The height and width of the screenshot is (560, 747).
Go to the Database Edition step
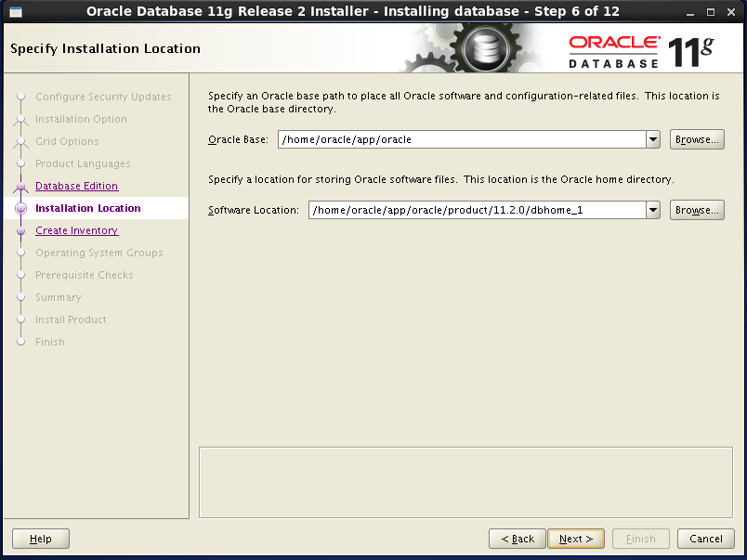(76, 187)
